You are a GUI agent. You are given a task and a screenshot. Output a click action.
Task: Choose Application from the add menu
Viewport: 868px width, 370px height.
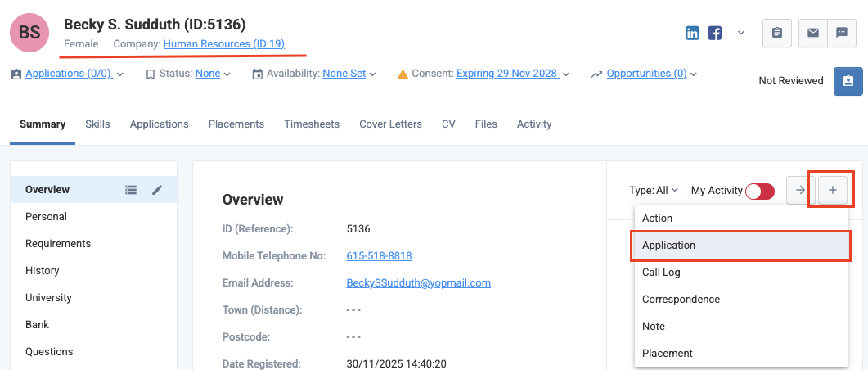point(741,246)
